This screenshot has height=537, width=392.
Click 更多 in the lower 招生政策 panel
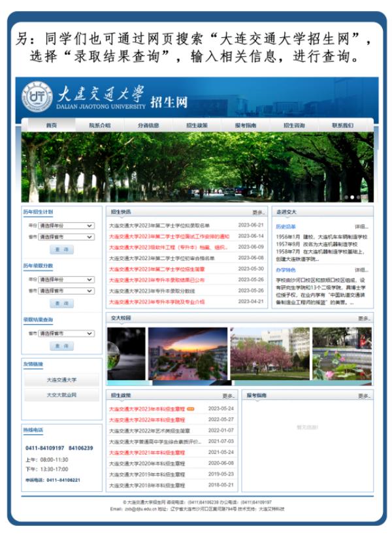tap(229, 396)
